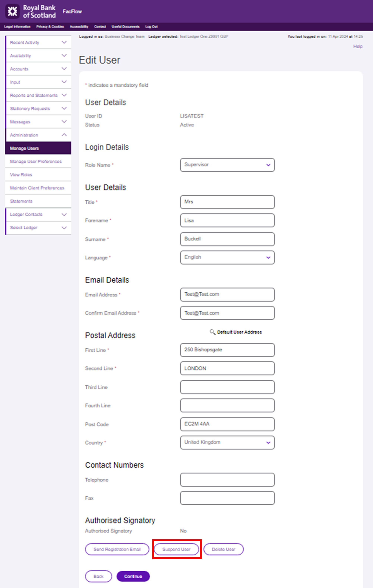
Task: Click the Back button
Action: [x=98, y=576]
